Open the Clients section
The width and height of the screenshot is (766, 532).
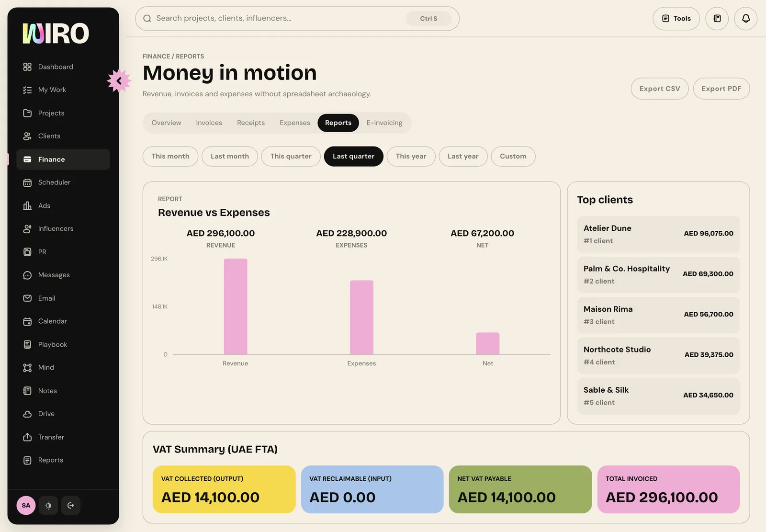coord(63,136)
